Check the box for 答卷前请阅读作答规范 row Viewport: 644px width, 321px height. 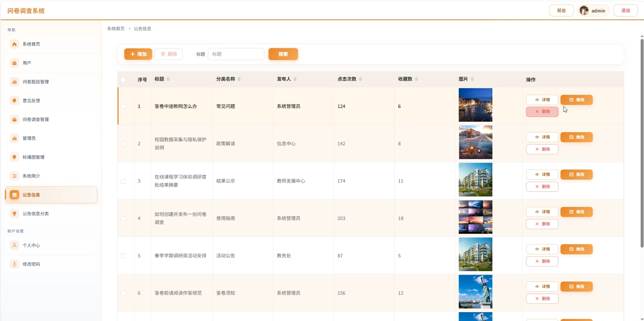[x=123, y=293]
